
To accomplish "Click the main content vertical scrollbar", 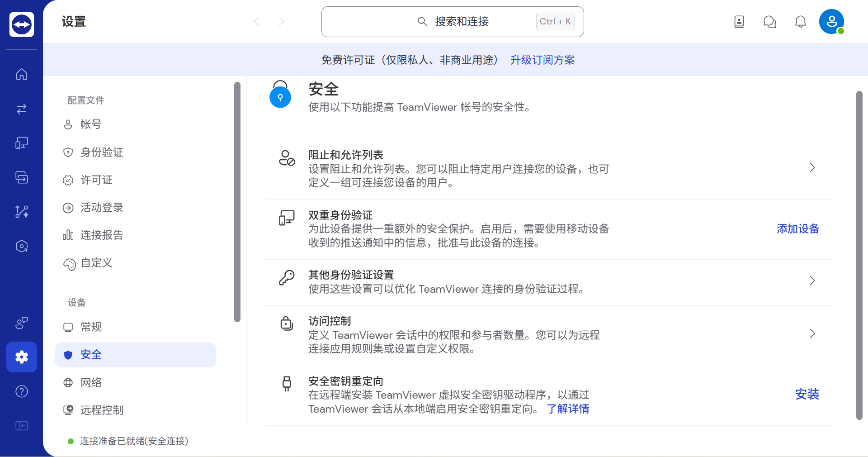I will click(x=859, y=256).
